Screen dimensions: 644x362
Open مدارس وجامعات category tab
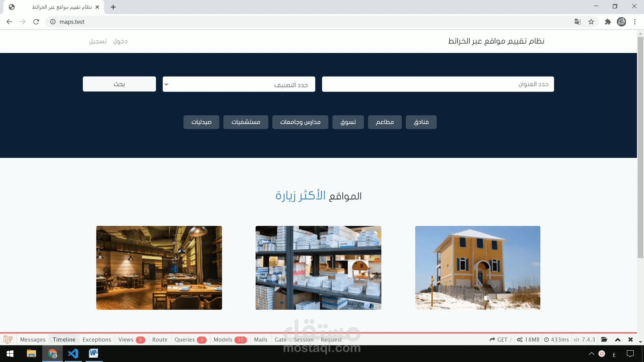(x=300, y=122)
